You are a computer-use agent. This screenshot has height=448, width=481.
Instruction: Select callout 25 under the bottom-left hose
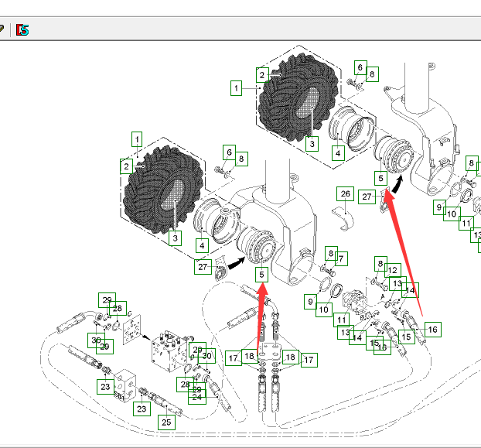point(166,422)
